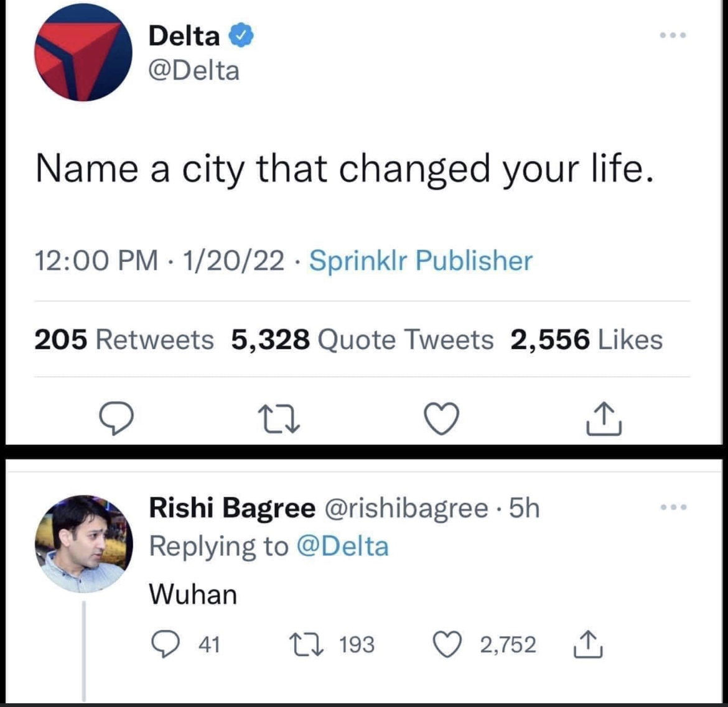
Task: Retweet Rishi Bagree's Wuhan reply
Action: (x=305, y=645)
